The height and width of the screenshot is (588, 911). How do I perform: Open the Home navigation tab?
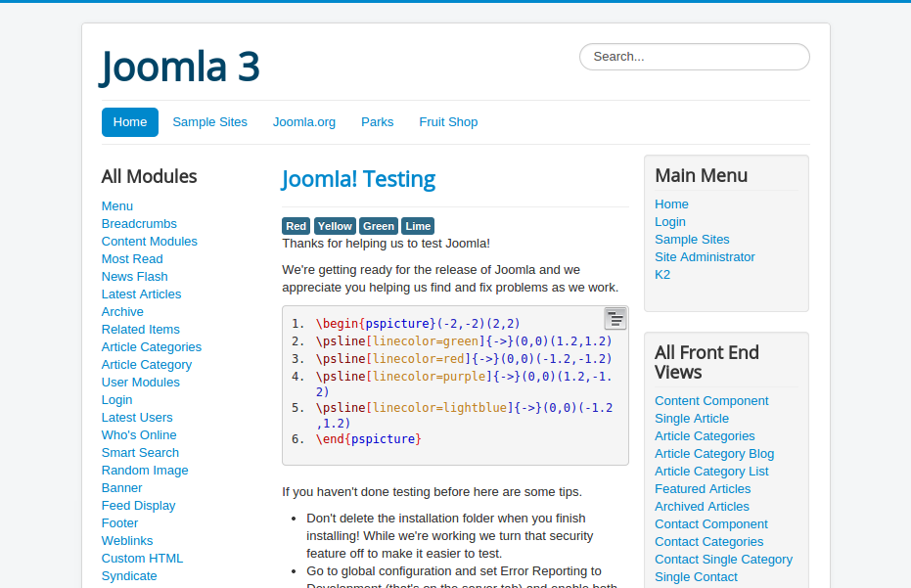click(130, 122)
